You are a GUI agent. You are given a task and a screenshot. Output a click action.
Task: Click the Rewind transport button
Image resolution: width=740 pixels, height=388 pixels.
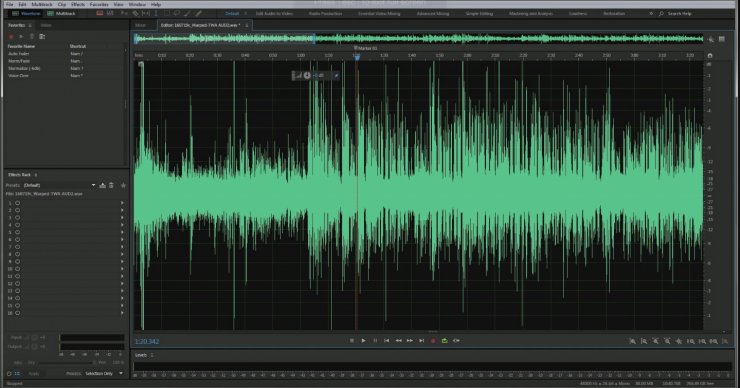coord(398,340)
